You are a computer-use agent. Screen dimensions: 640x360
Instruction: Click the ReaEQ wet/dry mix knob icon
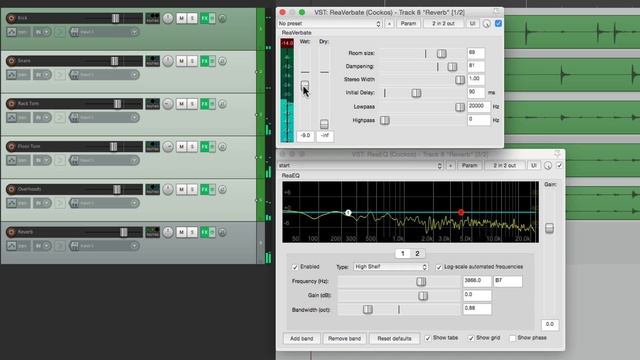click(548, 165)
